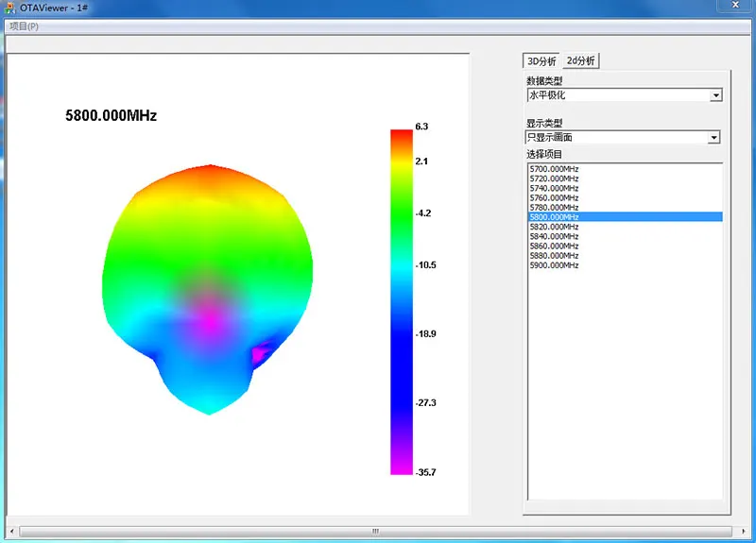Click the rainbow gain color scale bar
Viewport: 756px width, 543px height.
[402, 302]
